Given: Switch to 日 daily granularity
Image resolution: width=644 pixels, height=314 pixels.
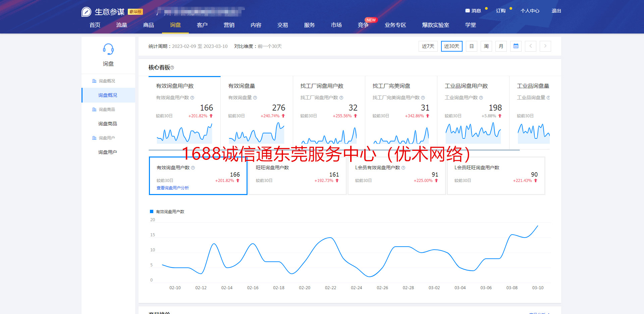Looking at the screenshot, I should coord(471,46).
